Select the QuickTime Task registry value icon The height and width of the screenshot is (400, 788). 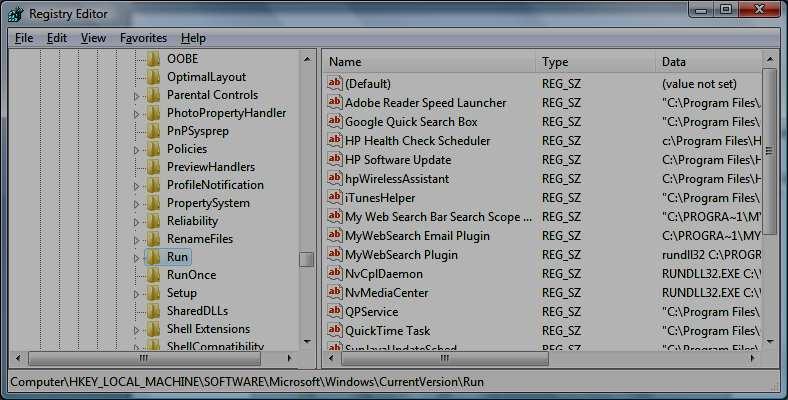click(x=335, y=331)
